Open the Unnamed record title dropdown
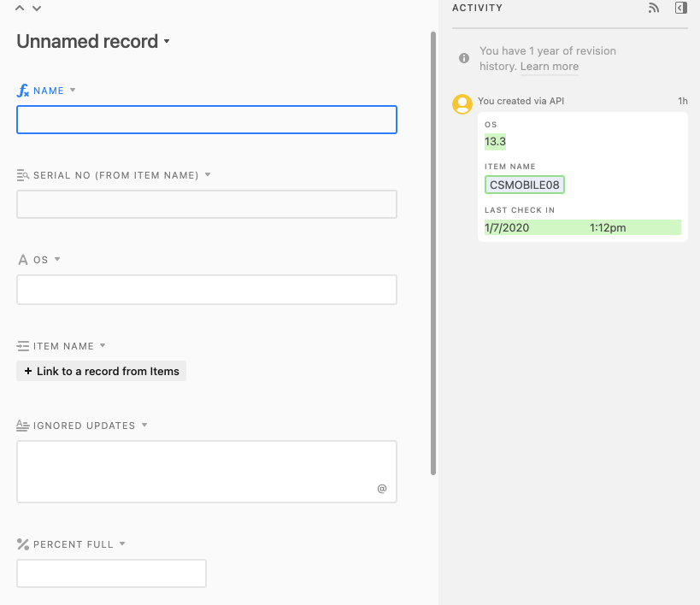 coord(167,41)
